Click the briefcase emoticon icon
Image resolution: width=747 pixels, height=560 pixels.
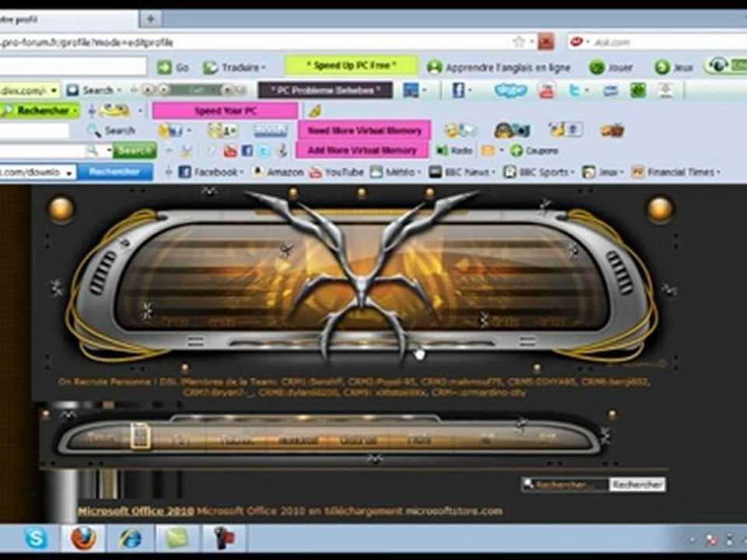(x=612, y=130)
